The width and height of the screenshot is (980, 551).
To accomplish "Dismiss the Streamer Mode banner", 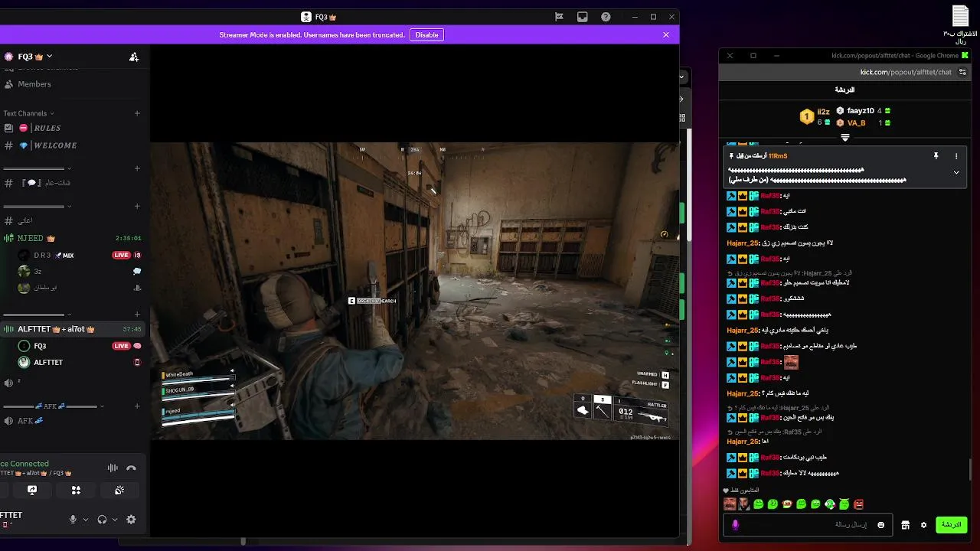I will [x=666, y=34].
